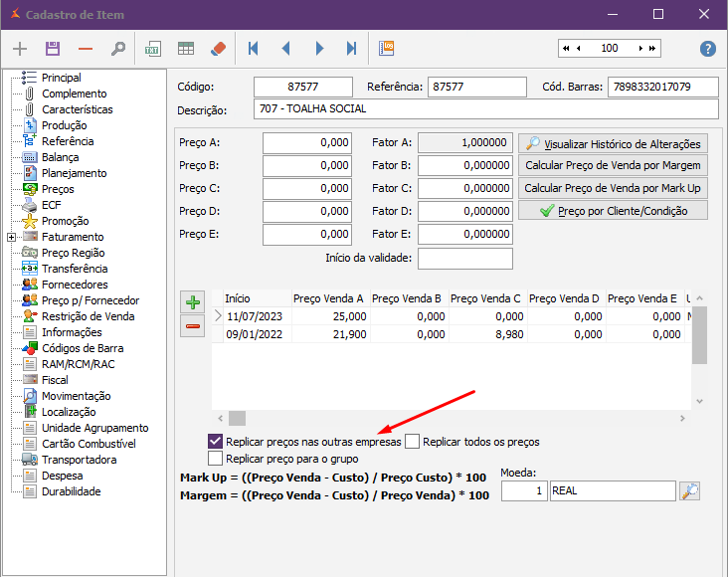728x577 pixels.
Task: Select Fornecedores in the sidebar tree
Action: (x=75, y=285)
